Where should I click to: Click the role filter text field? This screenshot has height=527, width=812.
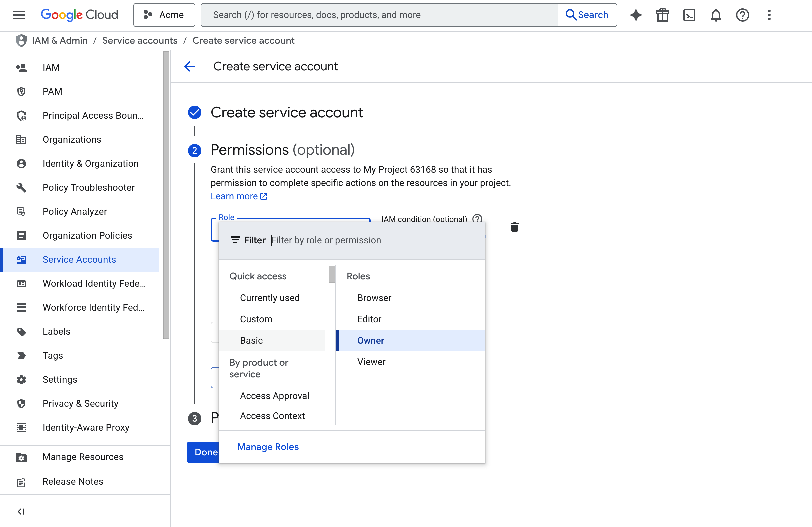[x=375, y=240]
